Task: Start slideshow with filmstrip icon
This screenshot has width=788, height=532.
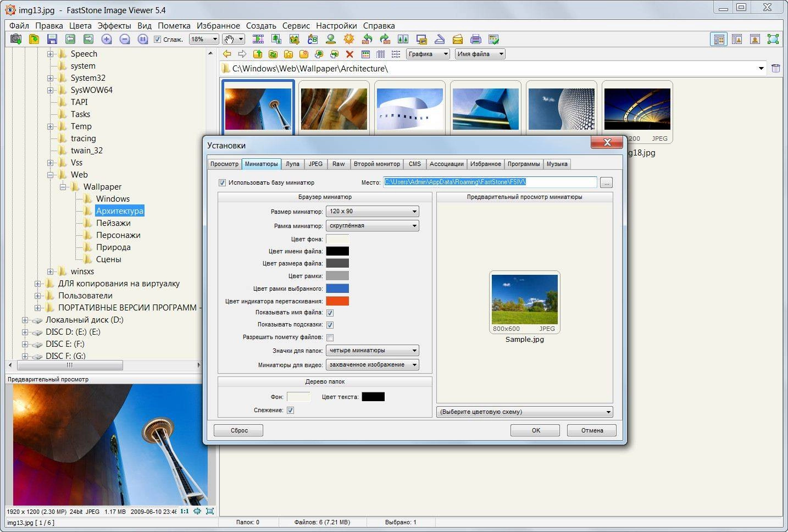Action: 258,39
